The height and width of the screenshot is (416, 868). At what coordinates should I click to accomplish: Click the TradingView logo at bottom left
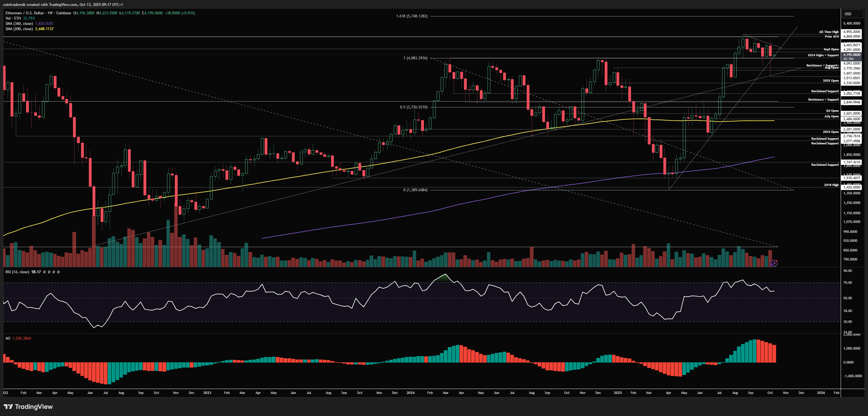28,407
